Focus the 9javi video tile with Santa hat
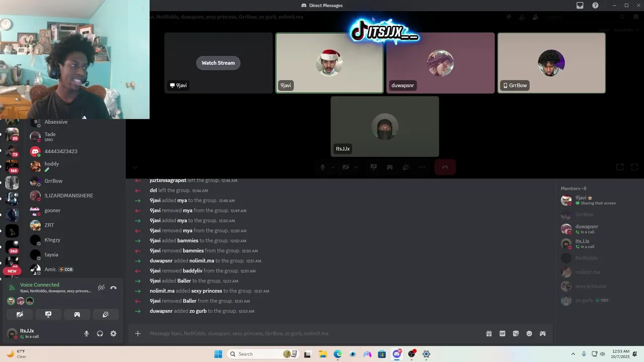 pyautogui.click(x=330, y=63)
